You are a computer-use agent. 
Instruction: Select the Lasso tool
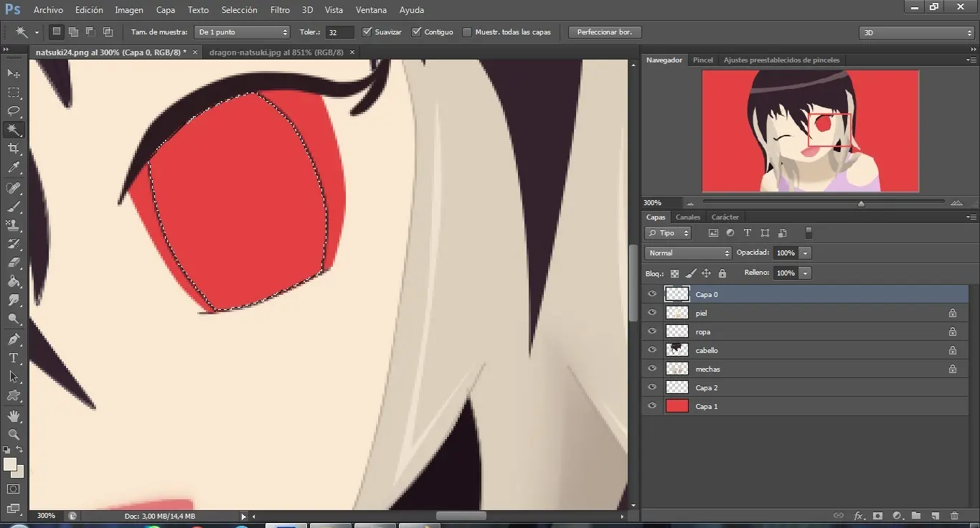point(14,111)
